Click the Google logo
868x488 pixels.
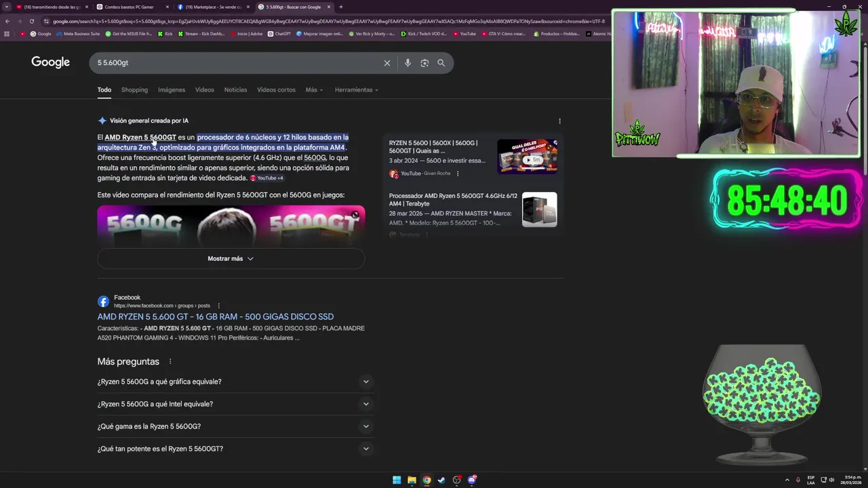51,62
